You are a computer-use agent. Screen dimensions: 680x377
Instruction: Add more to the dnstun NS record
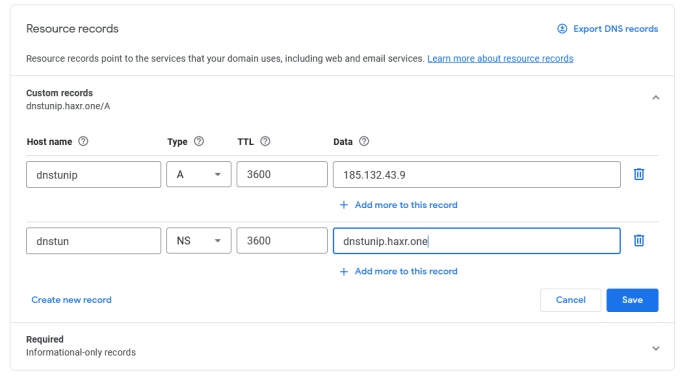pos(406,271)
